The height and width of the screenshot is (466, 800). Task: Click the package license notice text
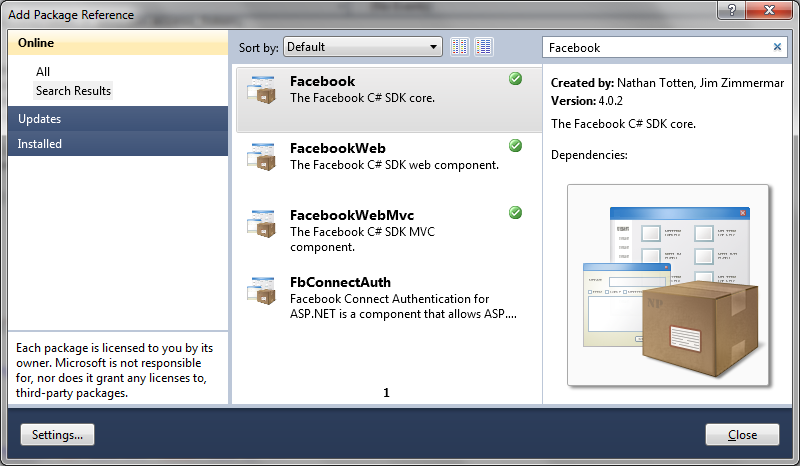pyautogui.click(x=115, y=370)
